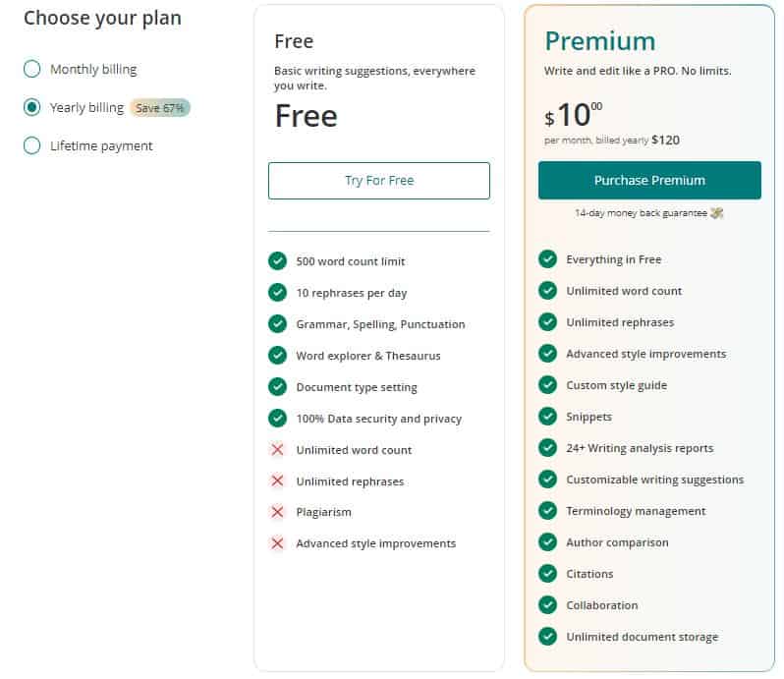Viewport: 784px width, 679px height.
Task: Click checkmark icon next to Snippets
Action: pyautogui.click(x=547, y=416)
